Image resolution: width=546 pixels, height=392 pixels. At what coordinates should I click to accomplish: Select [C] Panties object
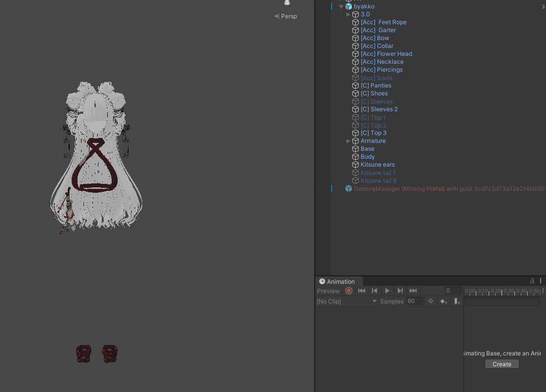click(376, 86)
